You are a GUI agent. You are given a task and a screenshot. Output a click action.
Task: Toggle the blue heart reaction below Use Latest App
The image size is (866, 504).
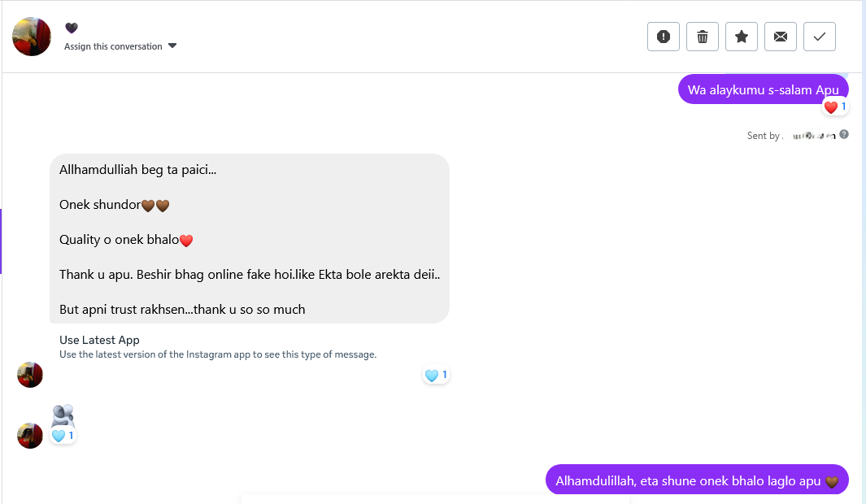pyautogui.click(x=436, y=375)
